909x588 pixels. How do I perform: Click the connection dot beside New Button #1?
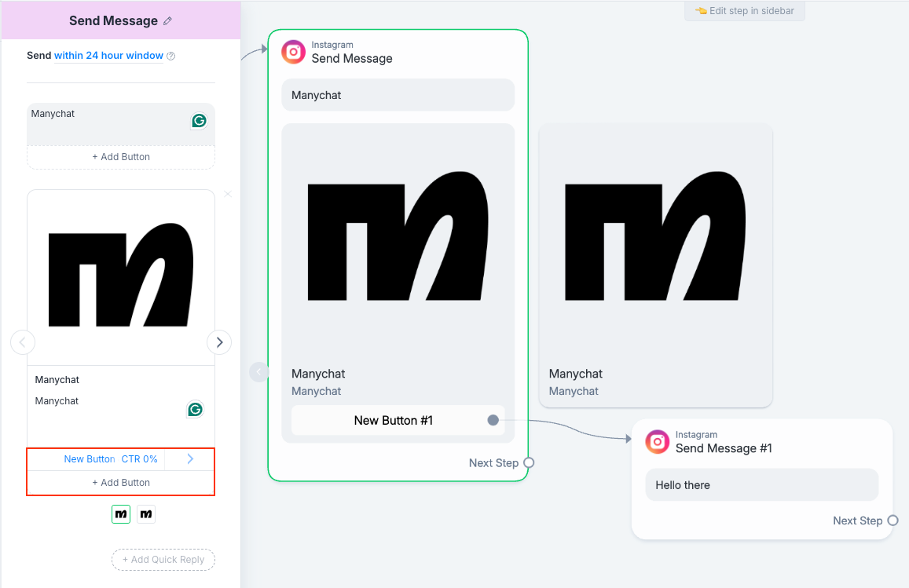493,420
